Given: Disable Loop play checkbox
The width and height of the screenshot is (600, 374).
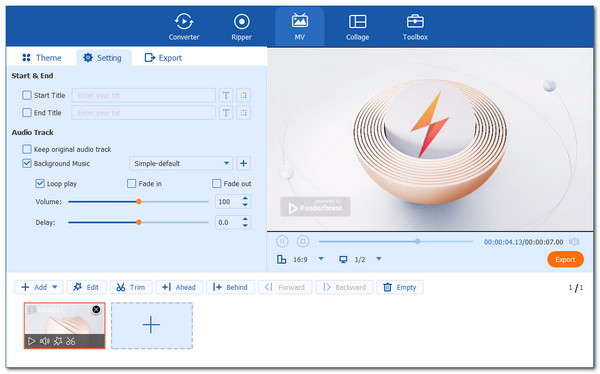Looking at the screenshot, I should coord(40,183).
